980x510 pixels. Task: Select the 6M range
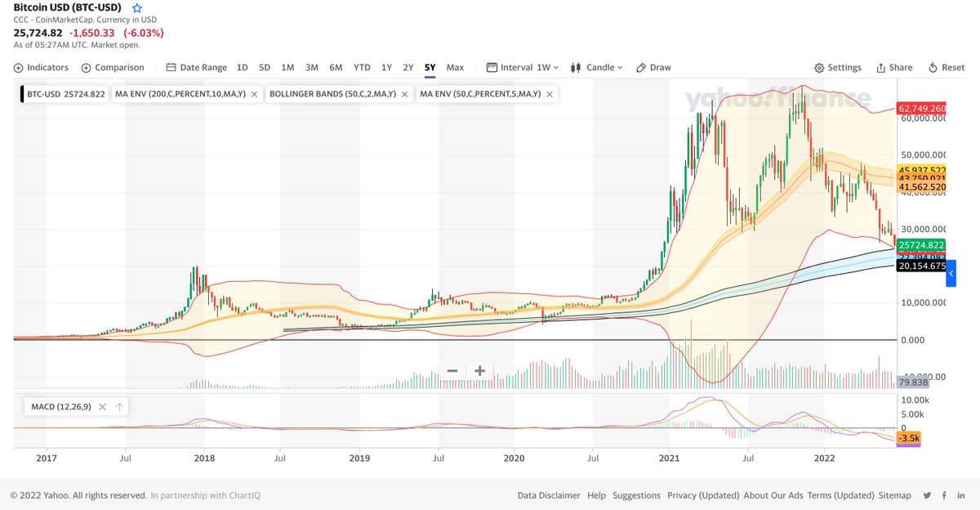coord(336,68)
